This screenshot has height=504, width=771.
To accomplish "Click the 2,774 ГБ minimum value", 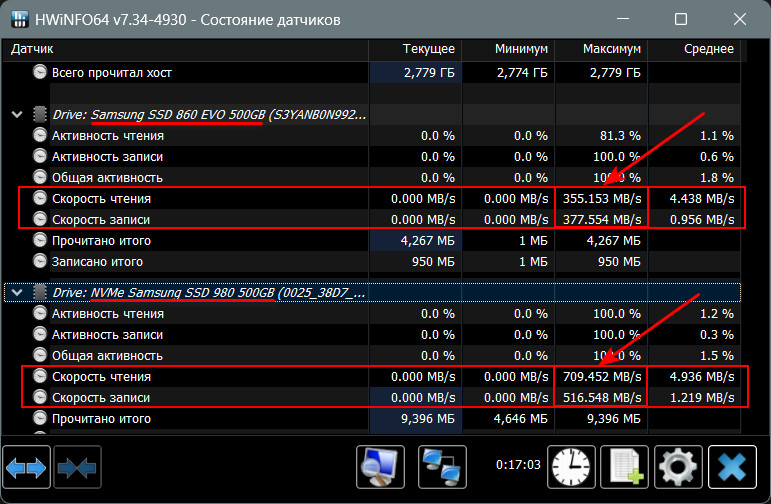I will tap(522, 73).
